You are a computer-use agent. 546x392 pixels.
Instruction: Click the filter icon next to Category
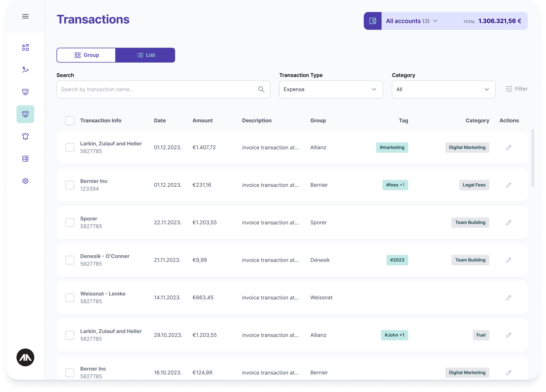tap(509, 89)
